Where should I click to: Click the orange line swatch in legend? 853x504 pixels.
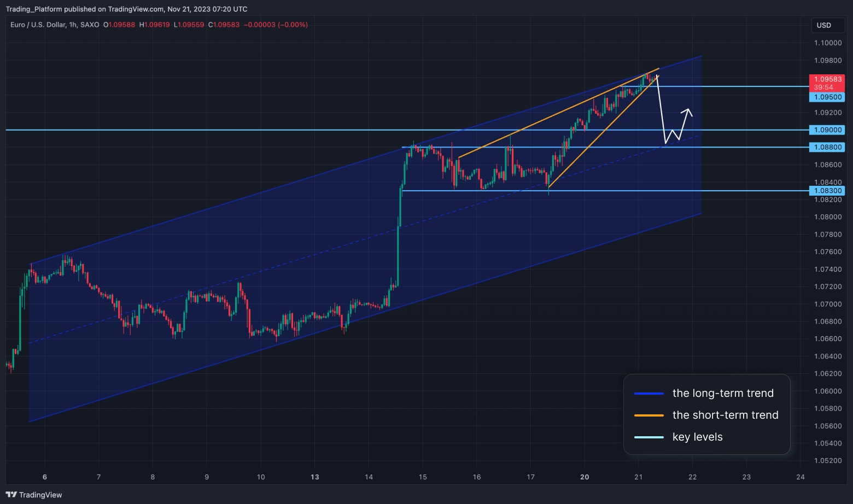649,415
